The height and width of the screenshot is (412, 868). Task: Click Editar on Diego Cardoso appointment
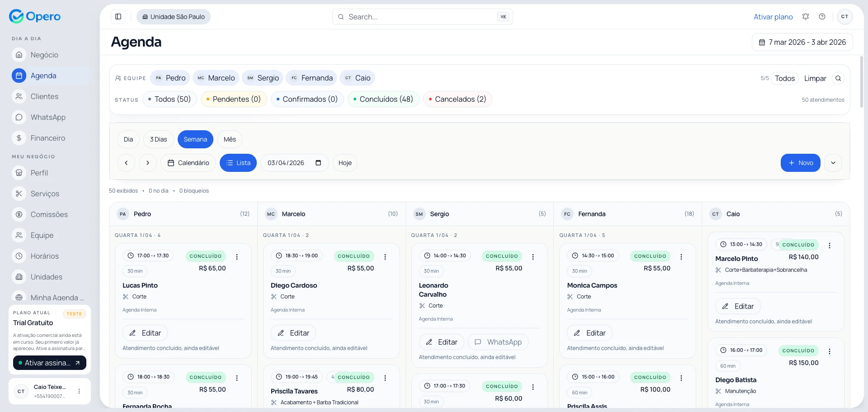pos(293,333)
